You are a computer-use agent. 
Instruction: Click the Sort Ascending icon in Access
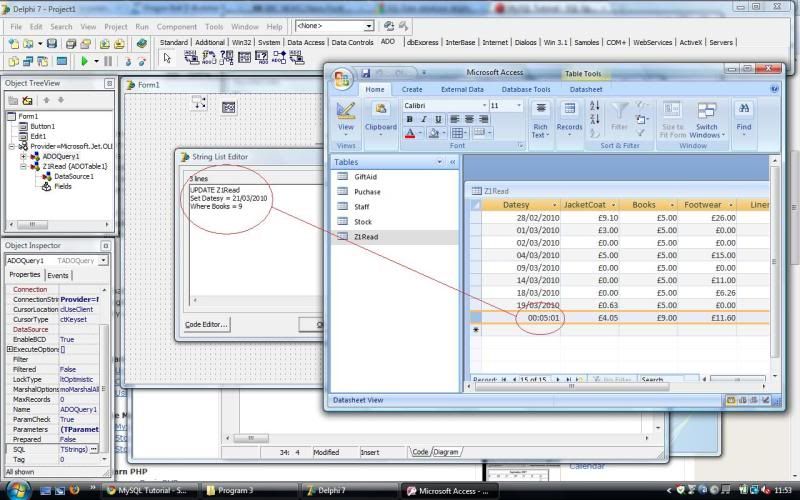coord(594,106)
